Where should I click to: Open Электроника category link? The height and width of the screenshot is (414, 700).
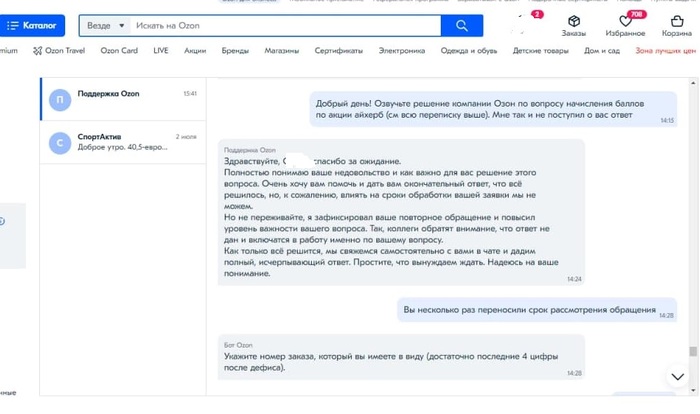402,50
